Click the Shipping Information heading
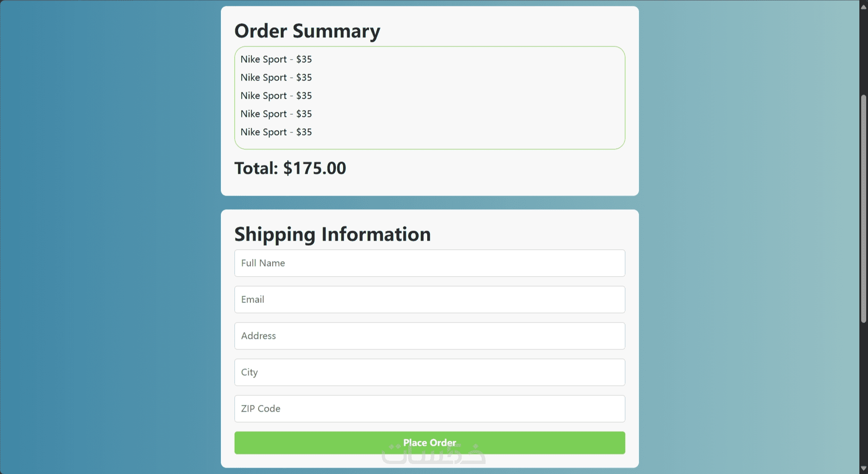 pyautogui.click(x=332, y=234)
